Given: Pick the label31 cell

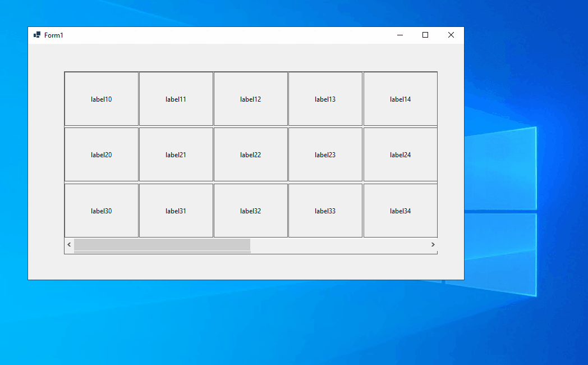Looking at the screenshot, I should 176,211.
